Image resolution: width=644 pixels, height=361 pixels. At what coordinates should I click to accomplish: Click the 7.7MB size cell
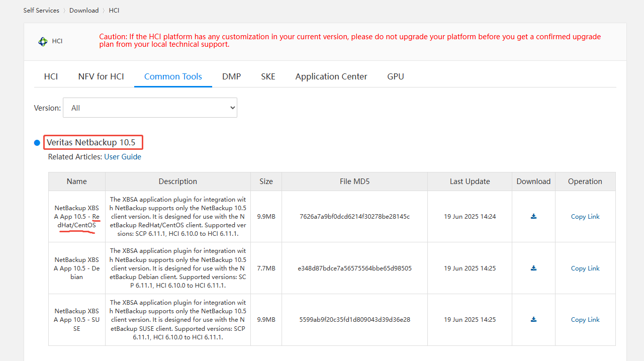point(266,268)
